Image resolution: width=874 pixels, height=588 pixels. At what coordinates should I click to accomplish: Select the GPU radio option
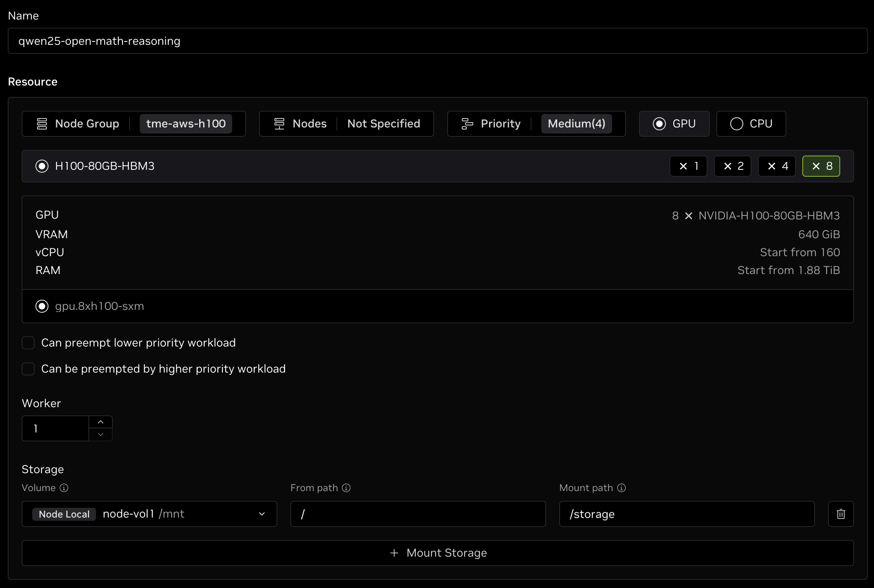(659, 124)
